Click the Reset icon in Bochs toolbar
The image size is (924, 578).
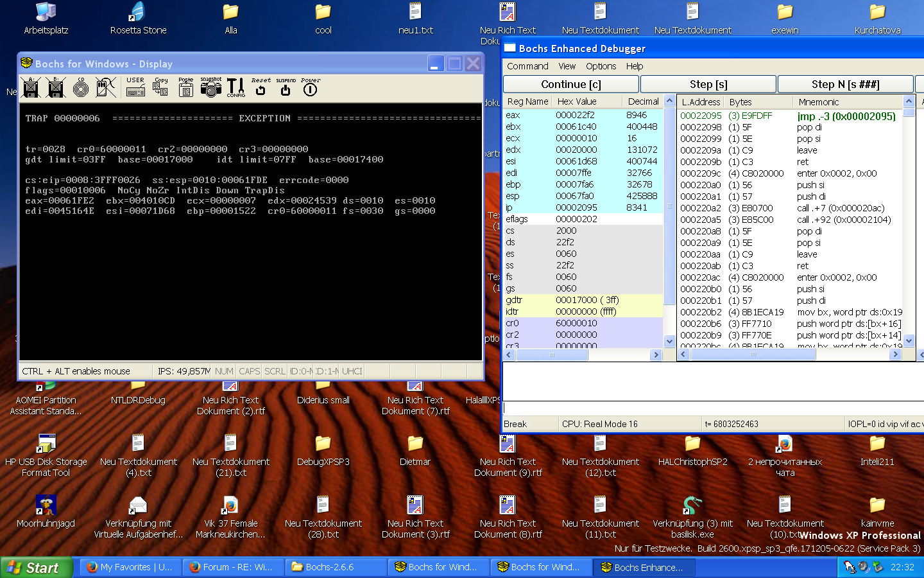[261, 87]
